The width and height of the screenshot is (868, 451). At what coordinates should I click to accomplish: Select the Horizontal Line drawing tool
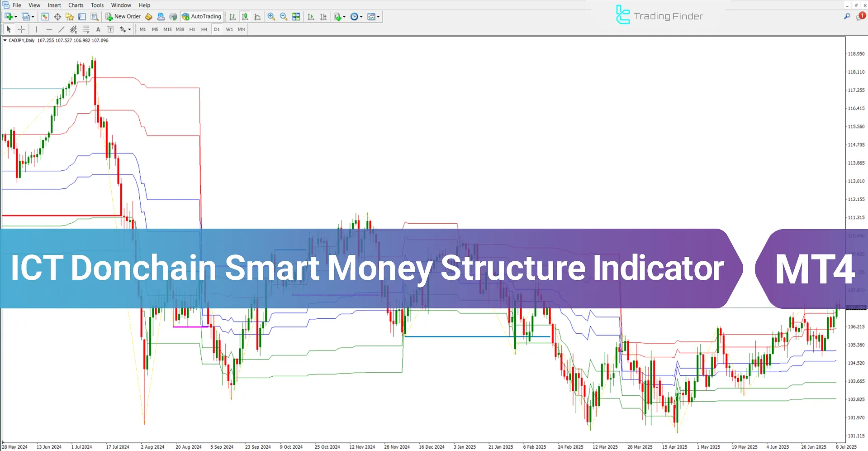49,29
